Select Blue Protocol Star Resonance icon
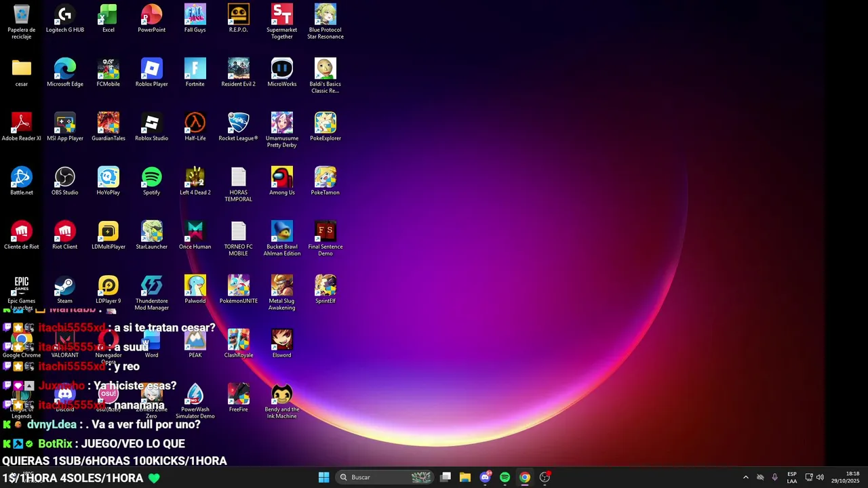 tap(325, 22)
